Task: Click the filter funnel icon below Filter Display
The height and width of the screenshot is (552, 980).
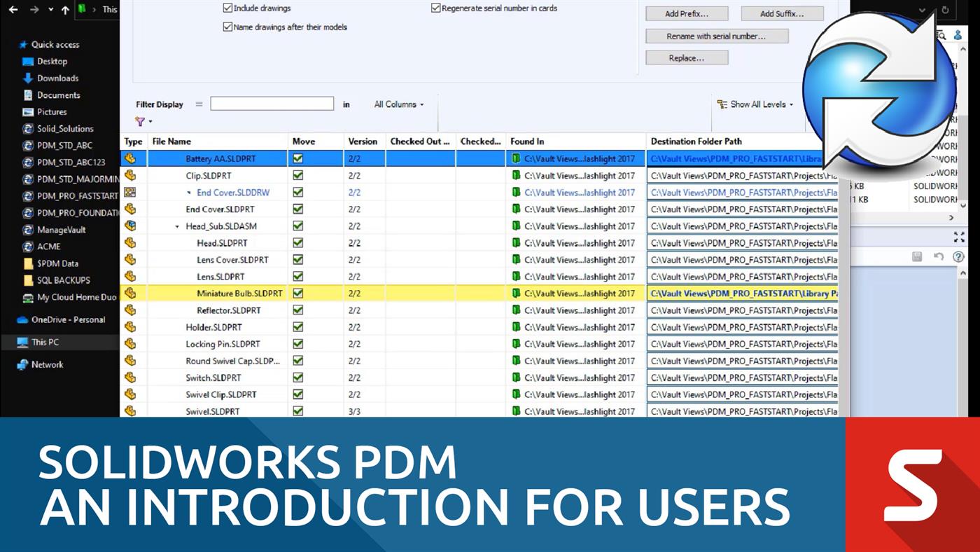Action: pyautogui.click(x=140, y=121)
